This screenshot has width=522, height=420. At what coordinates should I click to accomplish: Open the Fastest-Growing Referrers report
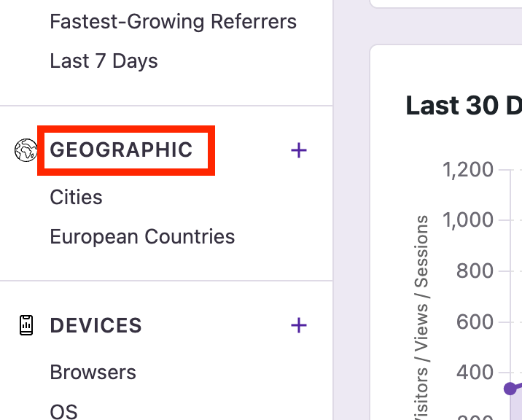pyautogui.click(x=173, y=22)
